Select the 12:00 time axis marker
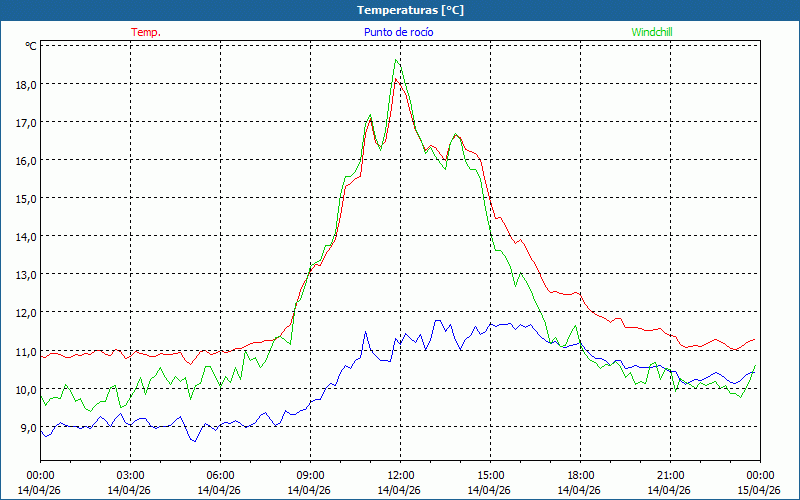This screenshot has width=800, height=500. click(x=400, y=475)
